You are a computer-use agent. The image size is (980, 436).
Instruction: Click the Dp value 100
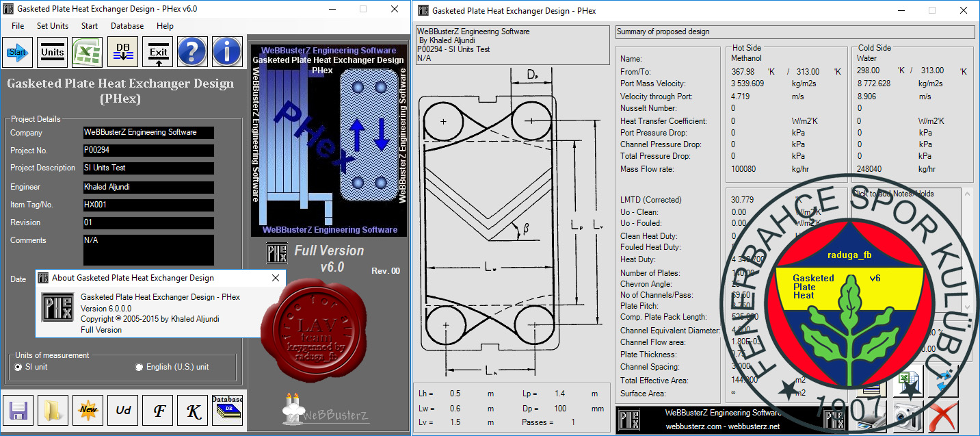point(560,409)
